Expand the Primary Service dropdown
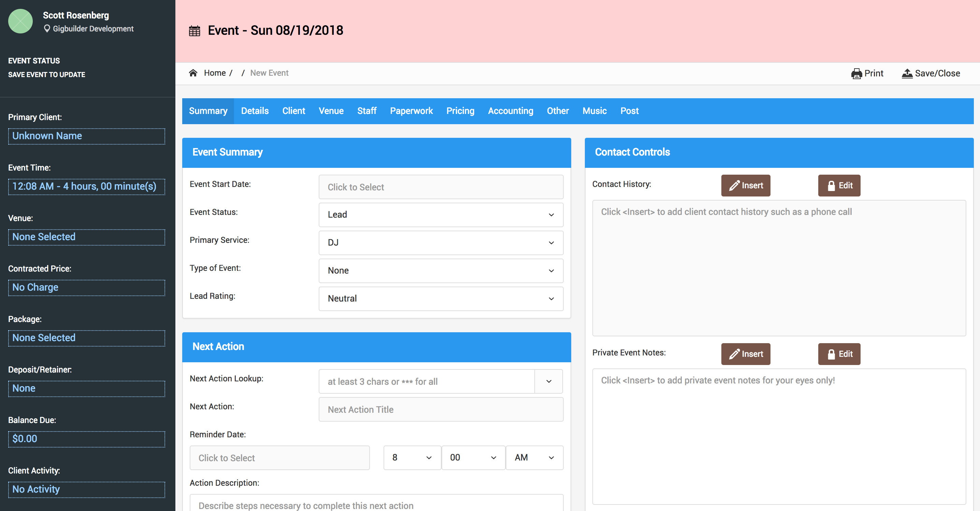 (441, 243)
